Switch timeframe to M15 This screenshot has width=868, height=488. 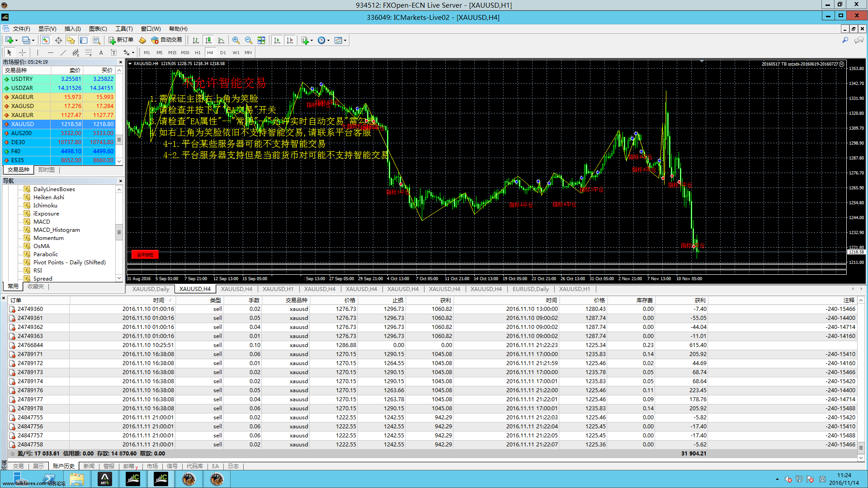point(172,52)
